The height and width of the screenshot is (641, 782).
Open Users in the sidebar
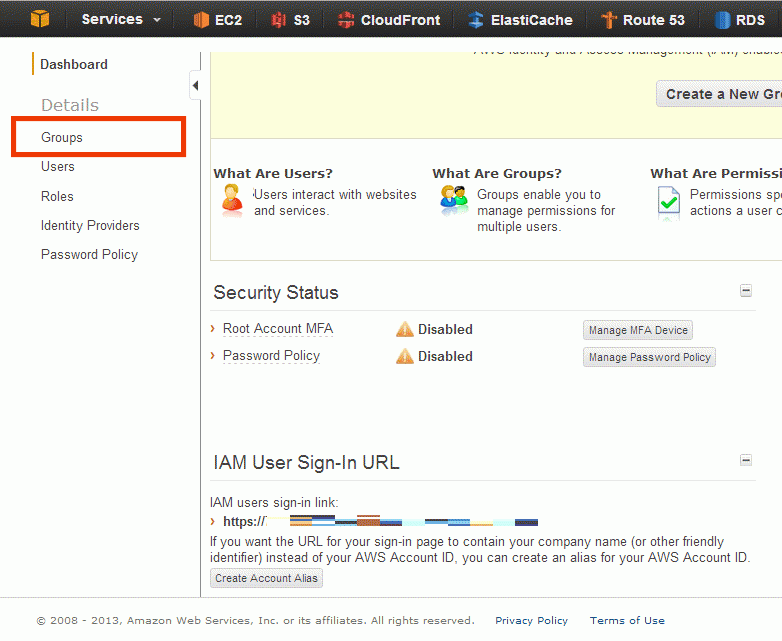(58, 167)
